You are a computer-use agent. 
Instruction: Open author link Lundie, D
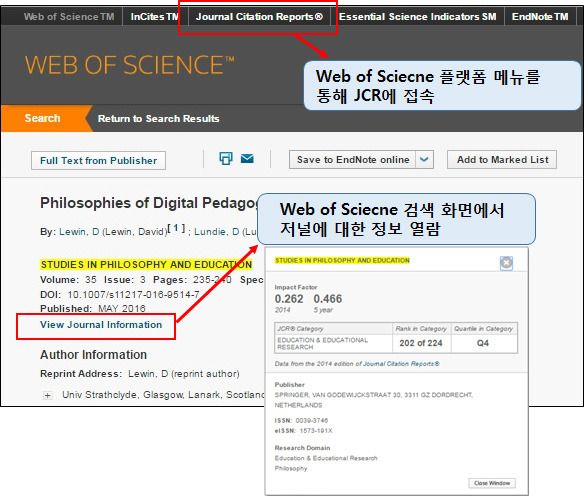(x=217, y=232)
